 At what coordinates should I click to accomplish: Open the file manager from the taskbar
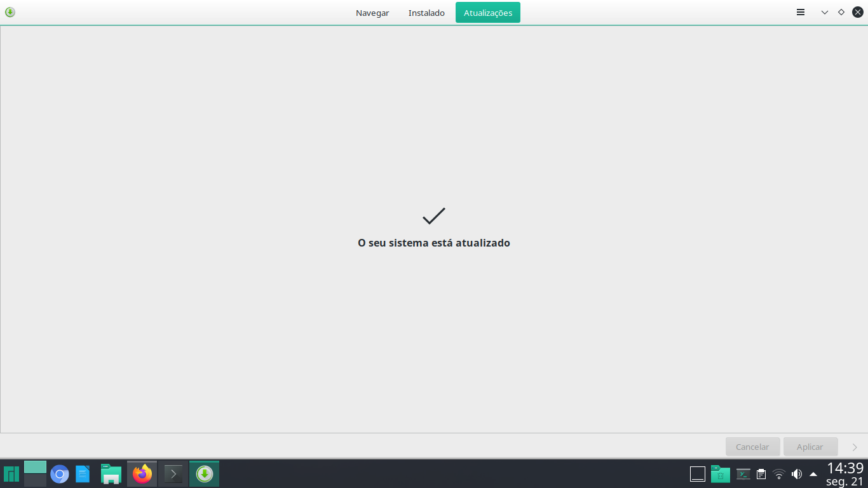coord(111,474)
